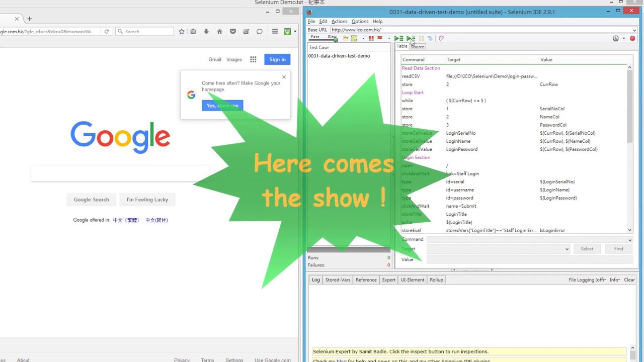The image size is (644, 362).
Task: Open Firefox downloads arrow icon
Action: [206, 31]
